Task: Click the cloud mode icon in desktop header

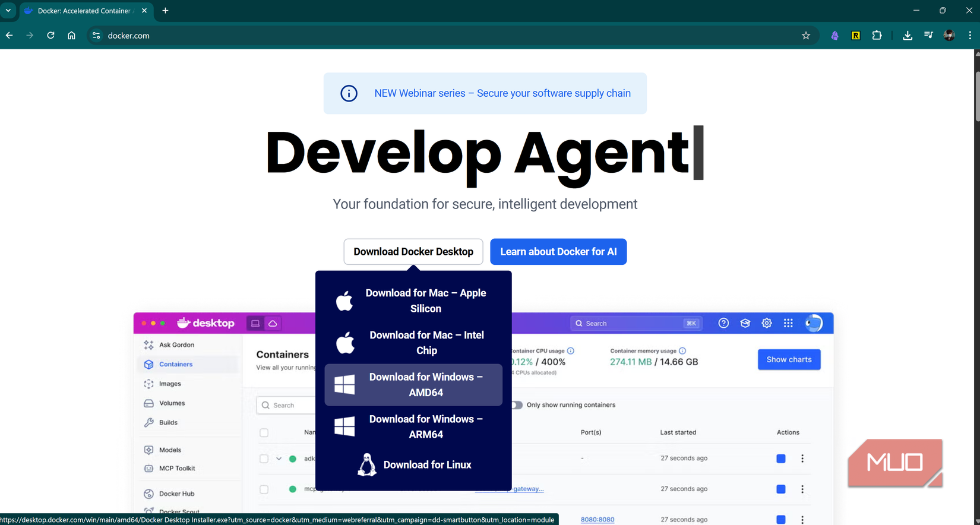Action: 273,324
